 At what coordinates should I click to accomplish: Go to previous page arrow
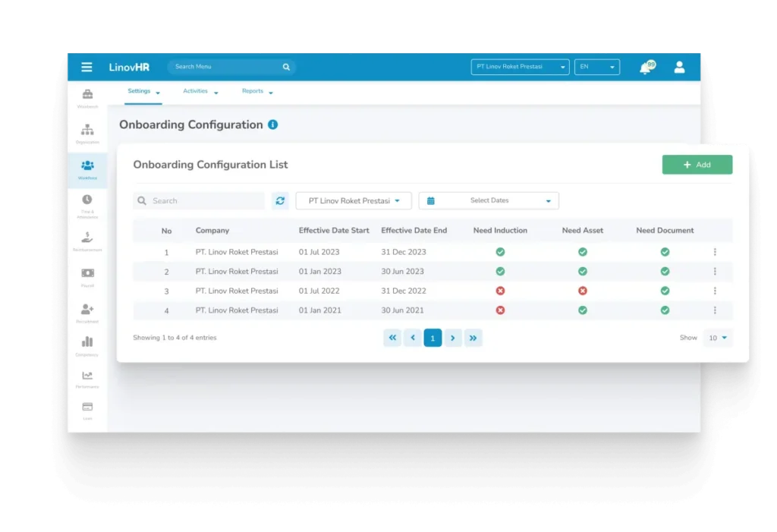[412, 338]
